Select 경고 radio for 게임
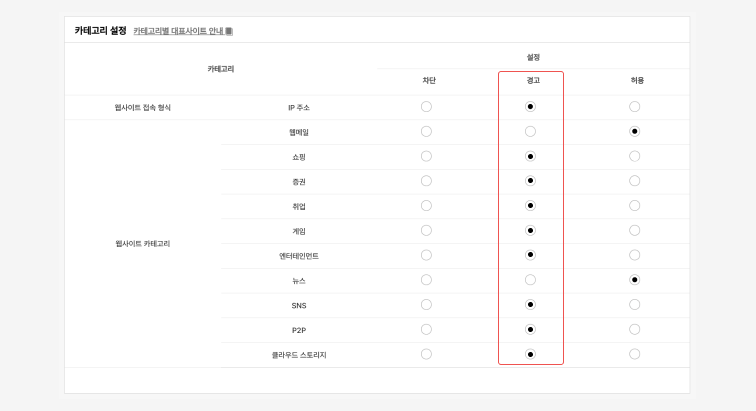This screenshot has width=756, height=411. point(530,231)
